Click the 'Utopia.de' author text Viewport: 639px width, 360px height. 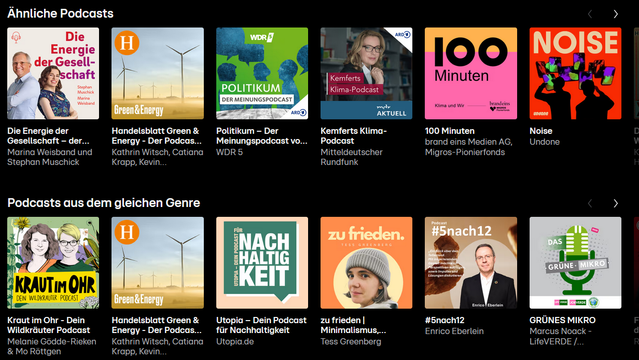235,342
